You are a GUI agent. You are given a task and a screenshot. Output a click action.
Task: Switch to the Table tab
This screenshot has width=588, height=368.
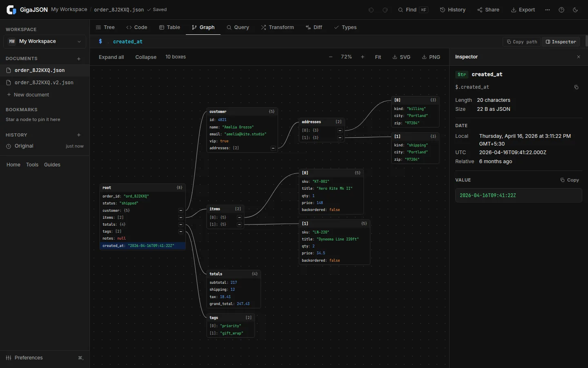[169, 27]
